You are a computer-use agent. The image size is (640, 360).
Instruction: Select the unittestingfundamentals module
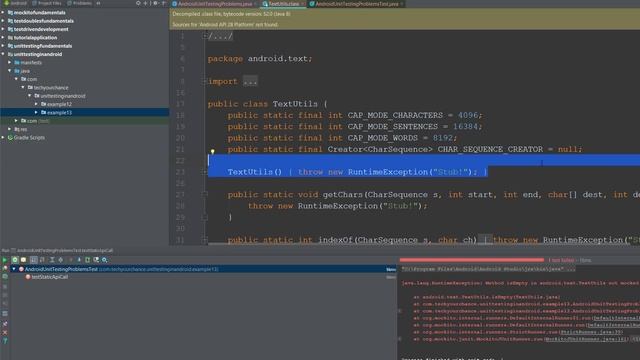pyautogui.click(x=43, y=46)
